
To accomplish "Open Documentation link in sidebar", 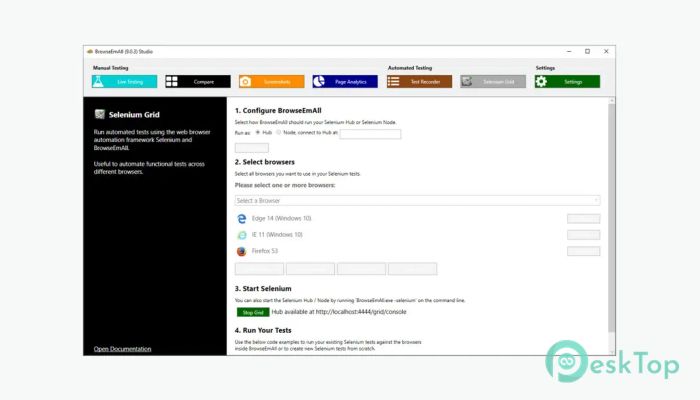I will tap(122, 349).
